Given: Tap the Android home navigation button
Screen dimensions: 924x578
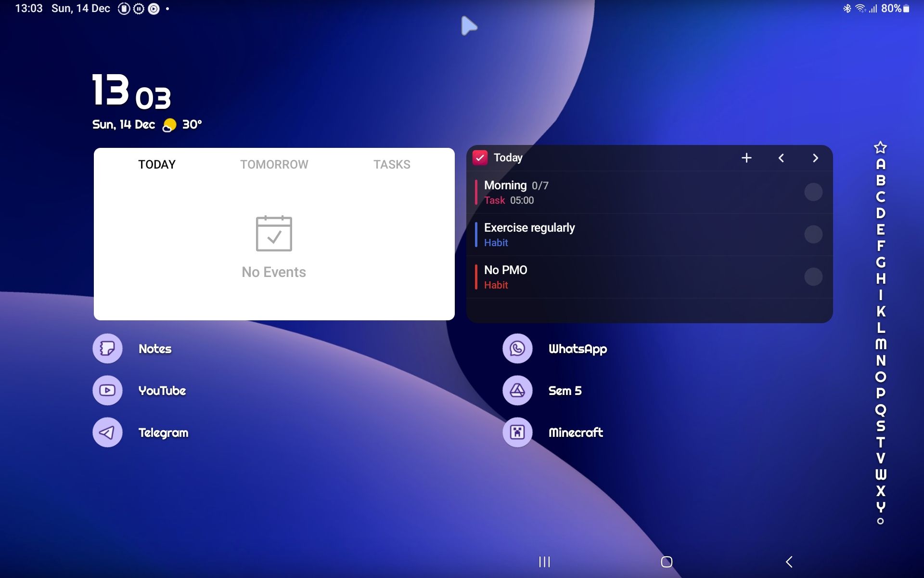Looking at the screenshot, I should (x=667, y=562).
